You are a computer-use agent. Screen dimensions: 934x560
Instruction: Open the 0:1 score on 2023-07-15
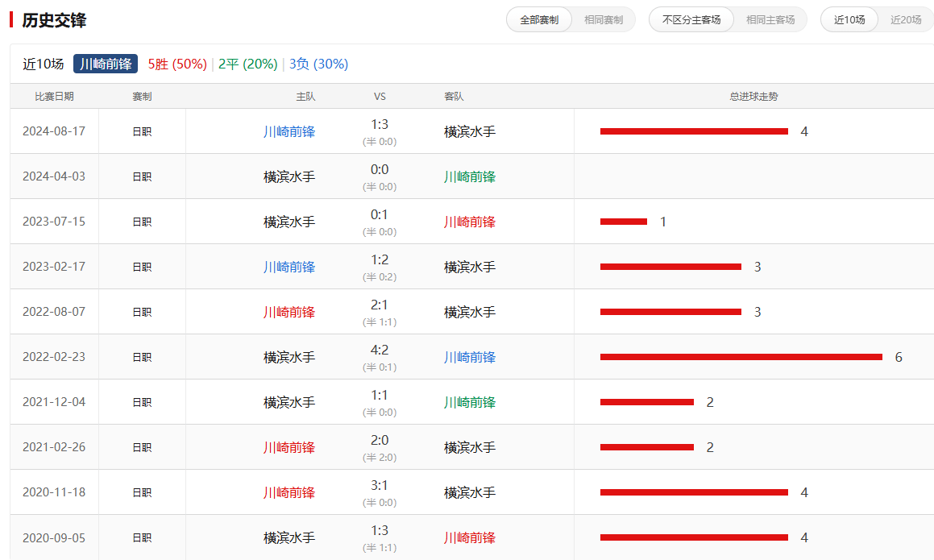pos(380,214)
